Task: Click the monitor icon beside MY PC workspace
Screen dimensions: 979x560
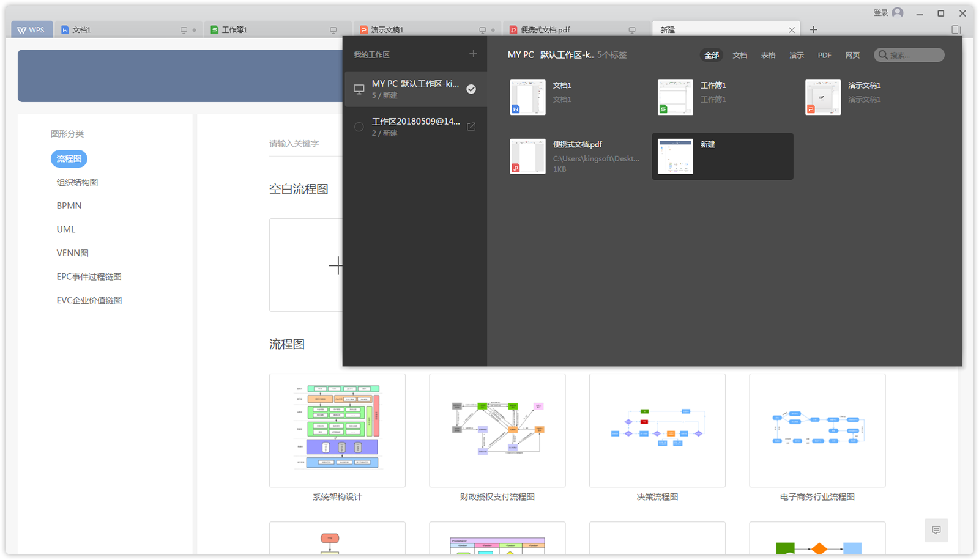Action: pyautogui.click(x=359, y=89)
